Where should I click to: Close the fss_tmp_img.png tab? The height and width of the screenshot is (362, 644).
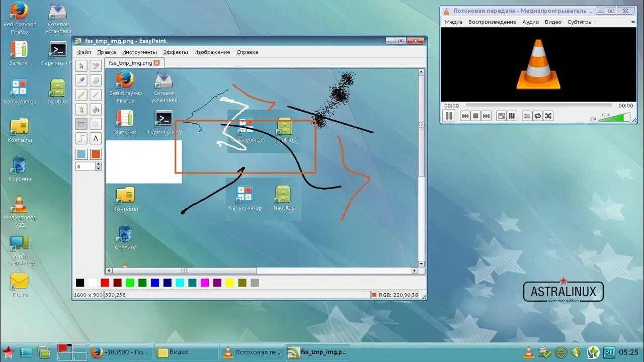point(156,63)
